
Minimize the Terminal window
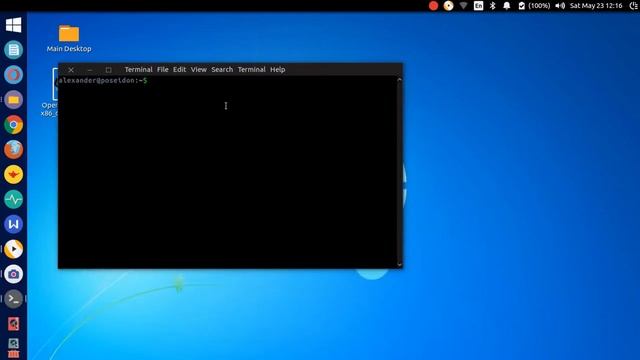point(90,70)
